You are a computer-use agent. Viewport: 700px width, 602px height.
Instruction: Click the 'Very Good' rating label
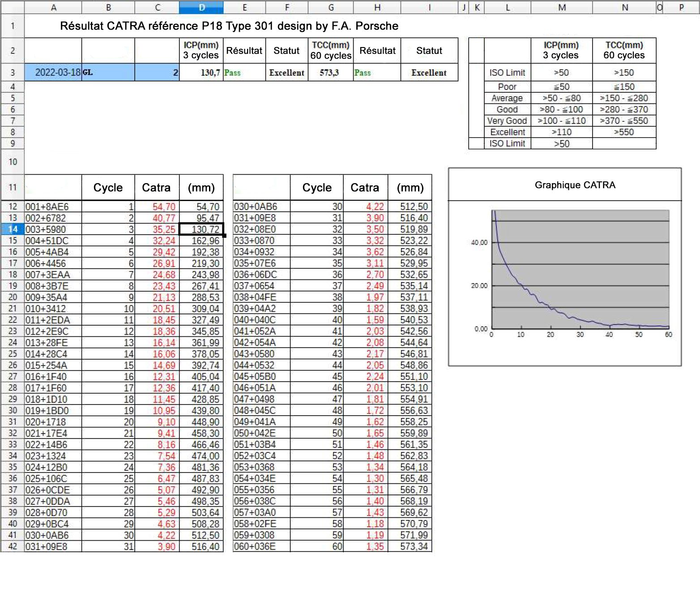click(x=507, y=121)
